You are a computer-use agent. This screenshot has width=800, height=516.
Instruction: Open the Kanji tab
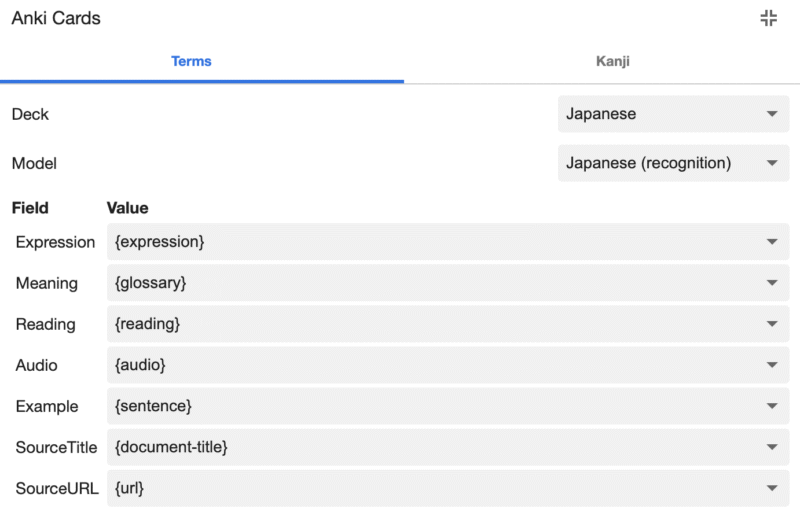612,61
